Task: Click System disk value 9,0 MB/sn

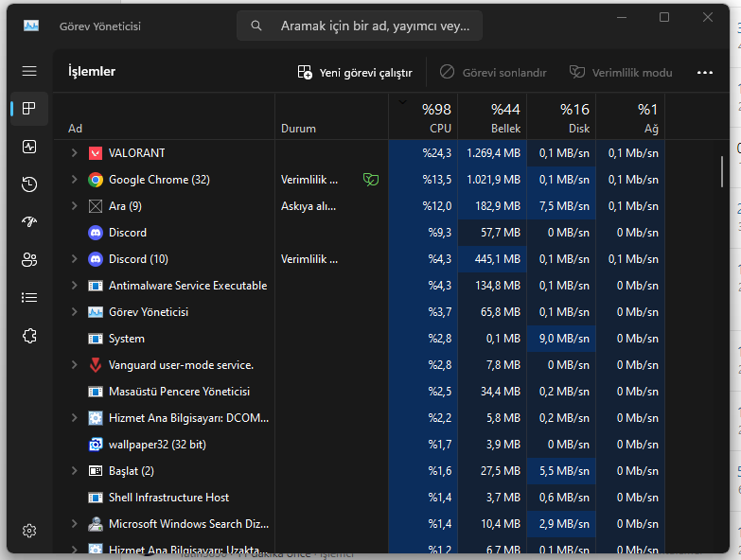Action: pyautogui.click(x=564, y=339)
